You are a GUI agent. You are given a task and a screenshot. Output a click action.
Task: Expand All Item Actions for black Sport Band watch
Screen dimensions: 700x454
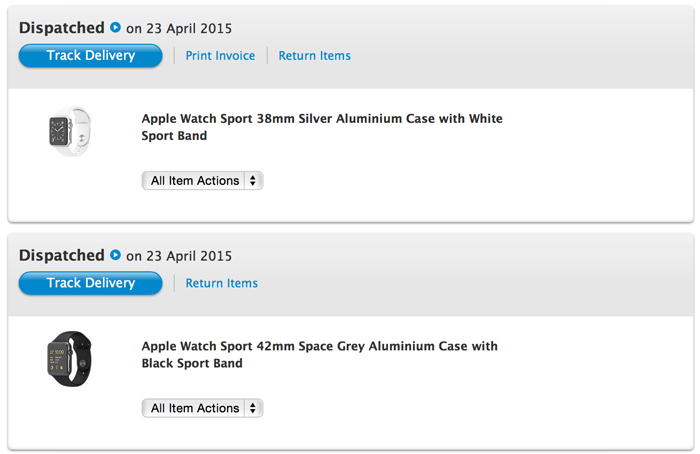[x=202, y=408]
